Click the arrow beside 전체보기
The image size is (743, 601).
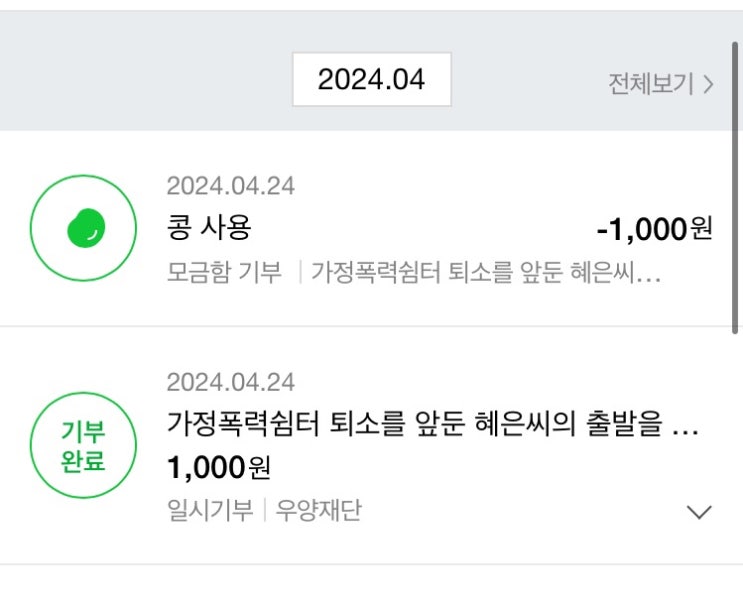(708, 84)
